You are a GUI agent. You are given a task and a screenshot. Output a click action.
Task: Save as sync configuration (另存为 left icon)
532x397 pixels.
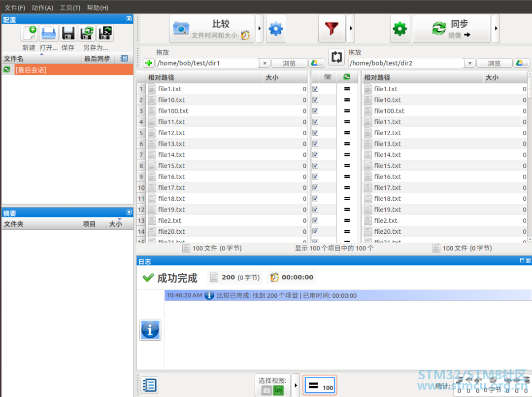(87, 33)
